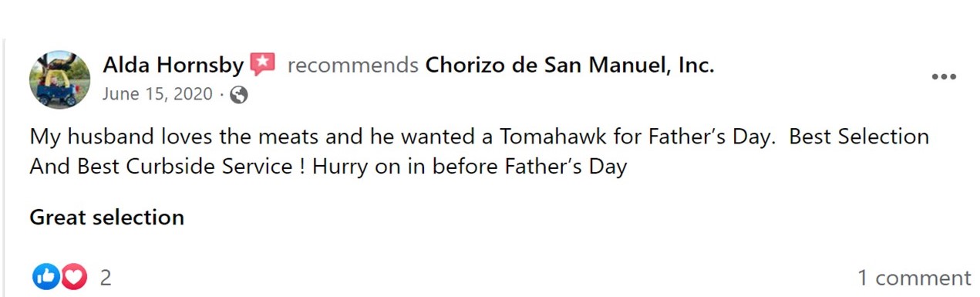Open the post's June 15, 2020 timestamp

pos(157,94)
